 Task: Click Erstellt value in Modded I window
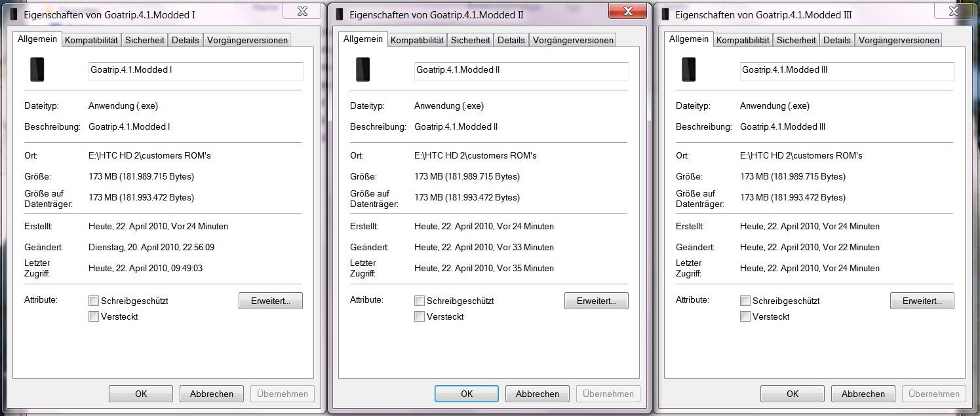[x=158, y=227]
